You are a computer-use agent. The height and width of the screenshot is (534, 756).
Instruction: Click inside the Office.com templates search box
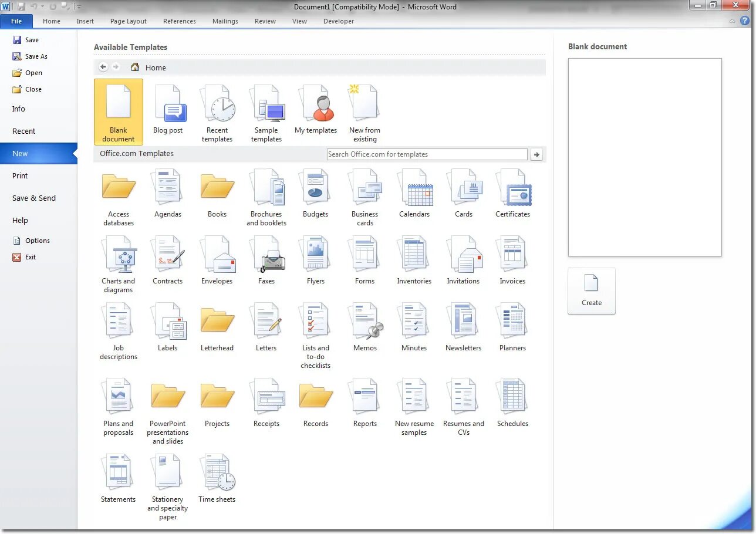click(x=427, y=154)
